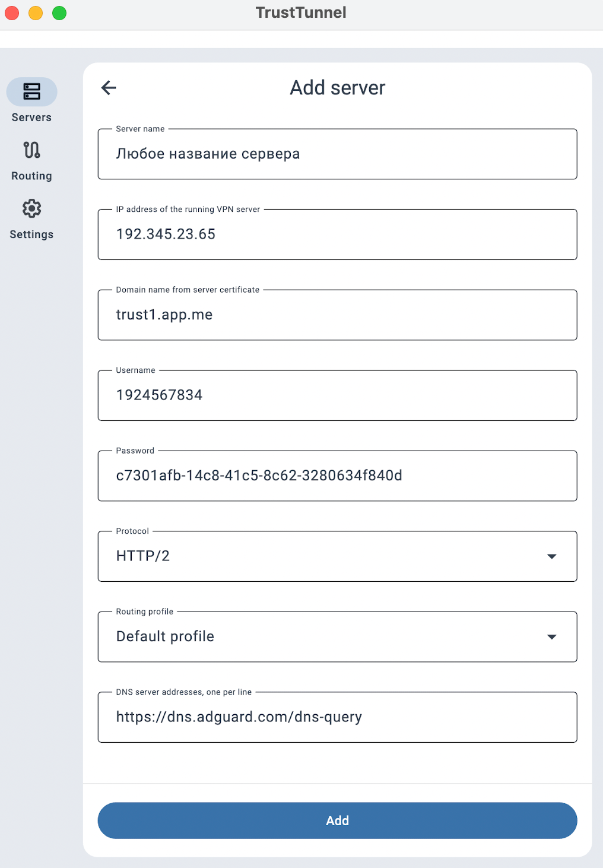The height and width of the screenshot is (868, 603).
Task: Select the Servers tab label
Action: pos(31,118)
